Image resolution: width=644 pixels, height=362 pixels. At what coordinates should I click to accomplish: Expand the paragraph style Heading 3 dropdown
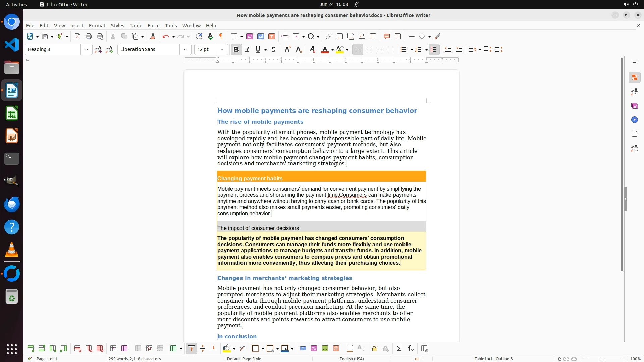click(86, 50)
